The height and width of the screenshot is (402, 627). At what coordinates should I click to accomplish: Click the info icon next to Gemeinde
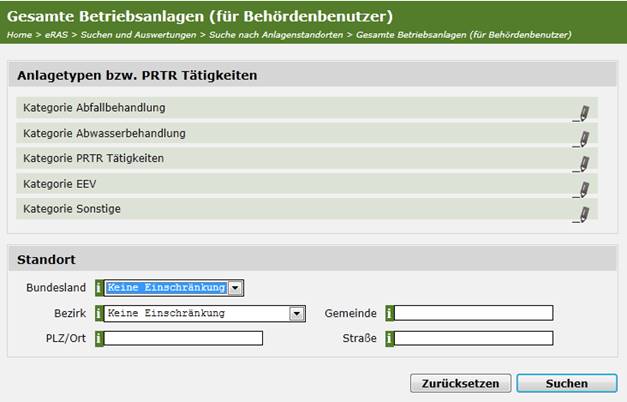coord(389,313)
